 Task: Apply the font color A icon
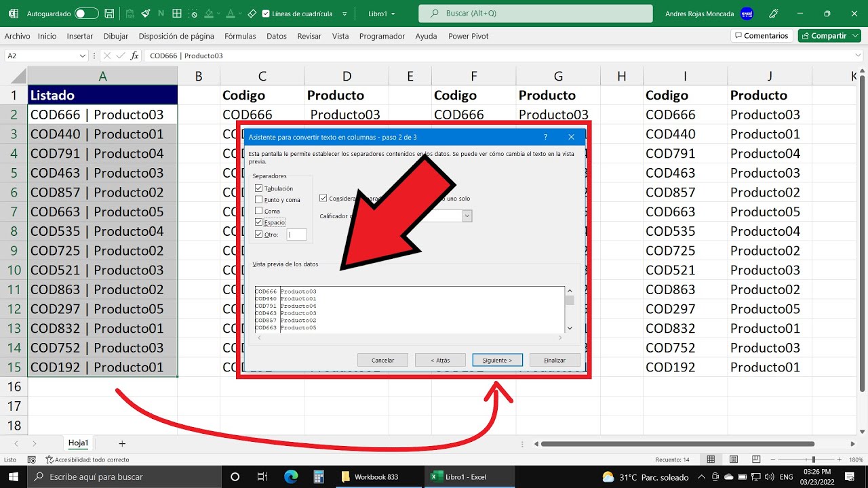coord(231,14)
